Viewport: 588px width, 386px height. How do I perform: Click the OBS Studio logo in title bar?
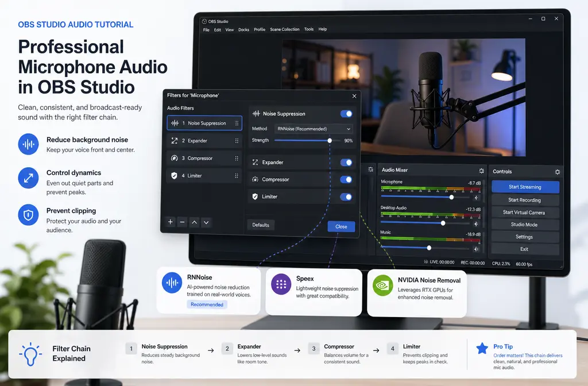204,21
